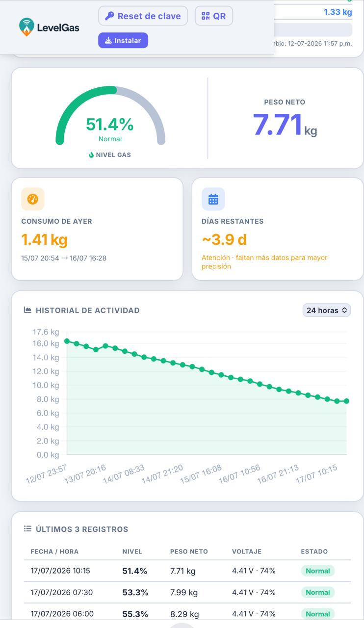Click the 7.71 kg net weight value
Screen dimensions: 364x628
point(285,125)
